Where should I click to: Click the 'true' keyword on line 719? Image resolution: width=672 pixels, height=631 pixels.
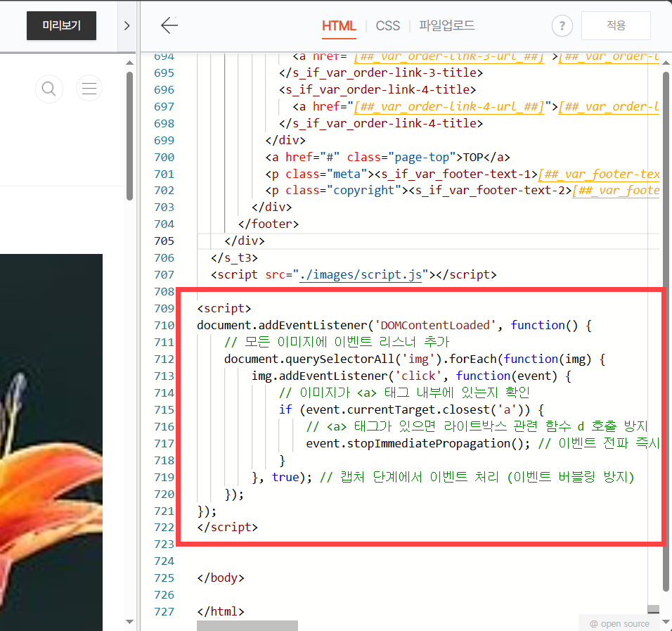click(x=285, y=477)
